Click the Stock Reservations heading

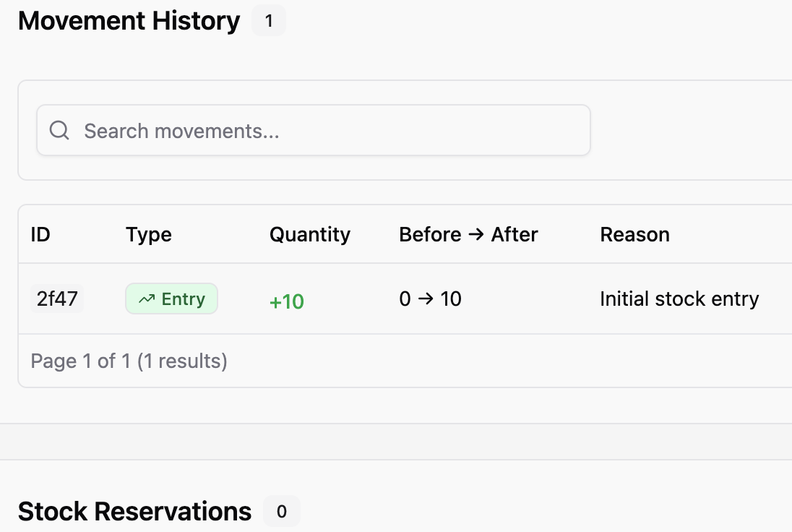pyautogui.click(x=134, y=512)
